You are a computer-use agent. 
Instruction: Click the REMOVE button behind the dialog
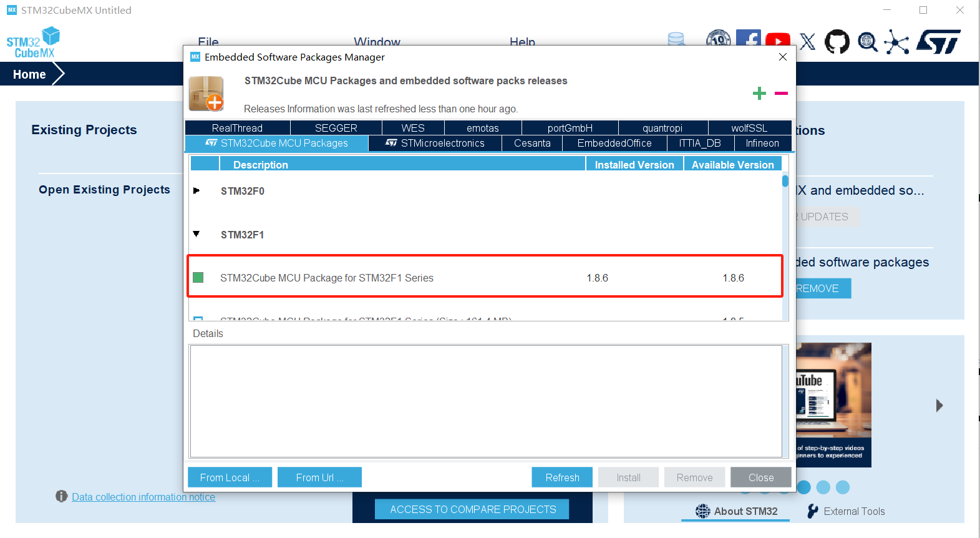pyautogui.click(x=823, y=288)
